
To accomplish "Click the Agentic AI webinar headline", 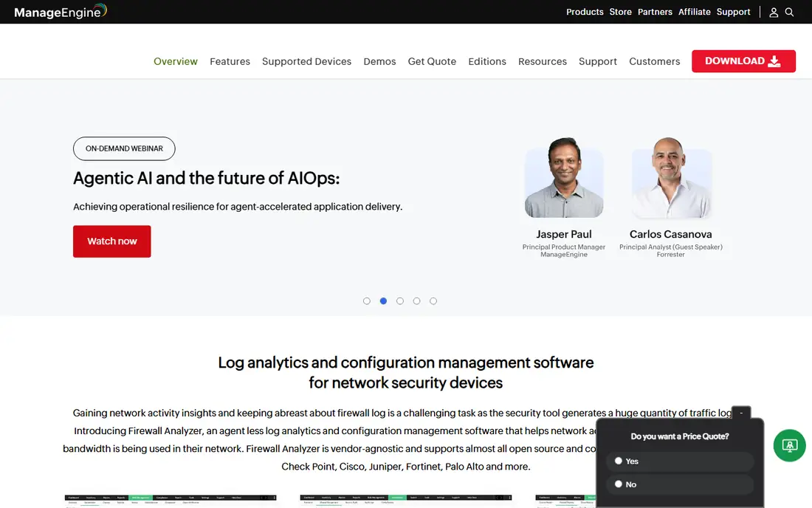I will 206,178.
